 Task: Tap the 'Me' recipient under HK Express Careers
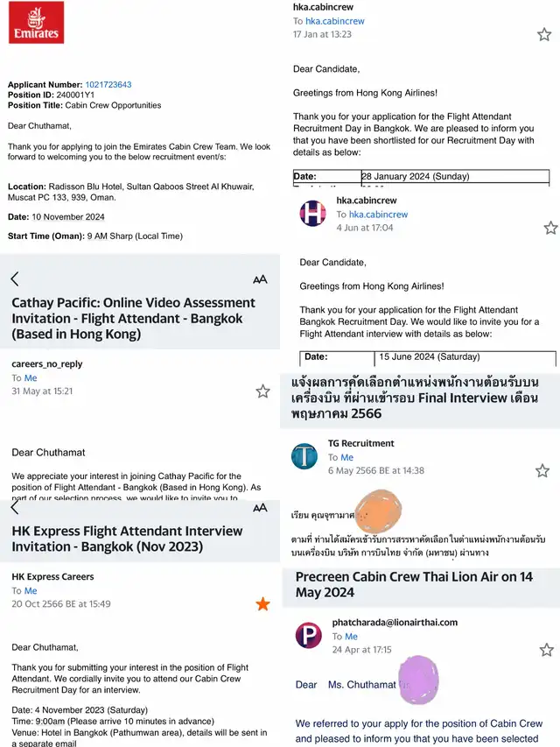click(31, 591)
